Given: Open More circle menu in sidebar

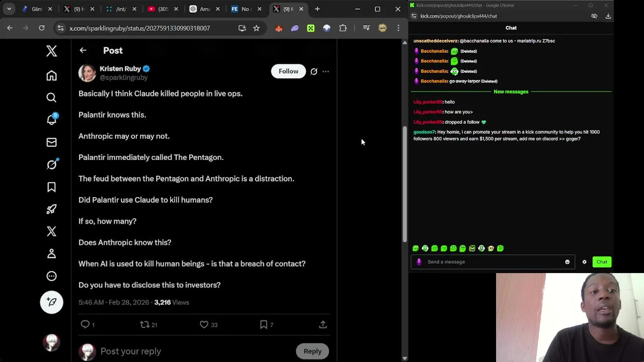Looking at the screenshot, I should (x=51, y=276).
